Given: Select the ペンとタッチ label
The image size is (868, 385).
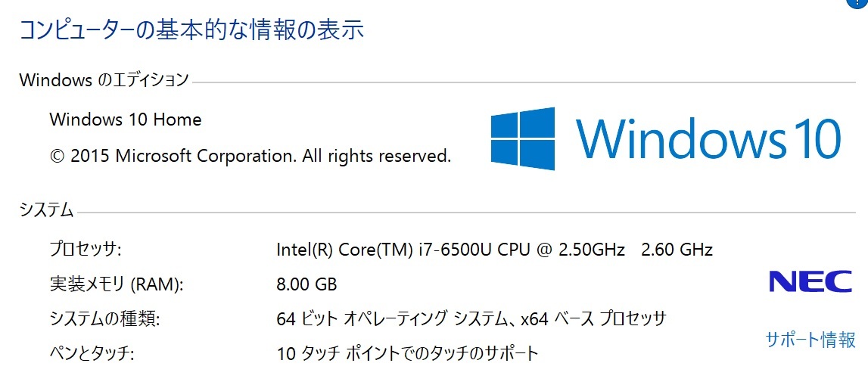Looking at the screenshot, I should coord(92,353).
